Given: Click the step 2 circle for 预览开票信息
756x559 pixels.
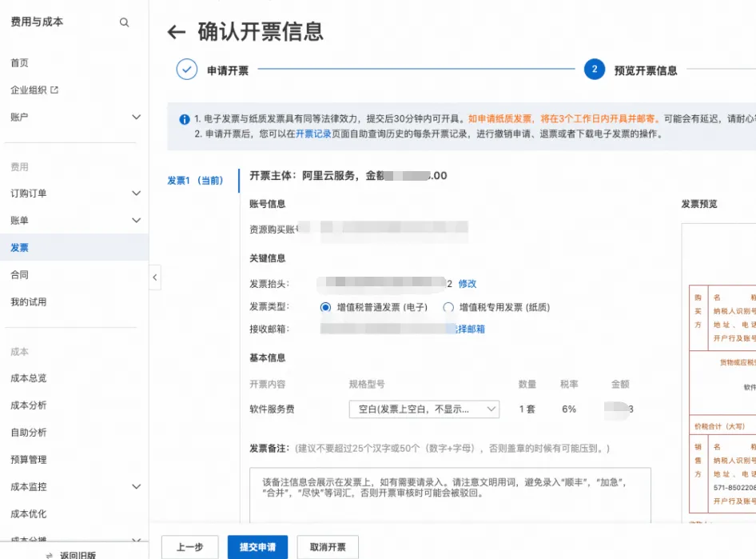Looking at the screenshot, I should point(595,70).
